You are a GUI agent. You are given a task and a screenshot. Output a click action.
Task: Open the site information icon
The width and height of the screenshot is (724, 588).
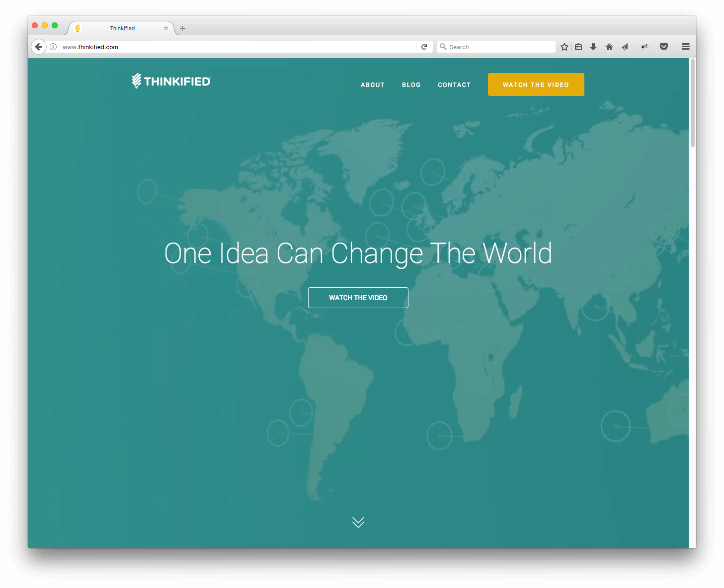[53, 47]
